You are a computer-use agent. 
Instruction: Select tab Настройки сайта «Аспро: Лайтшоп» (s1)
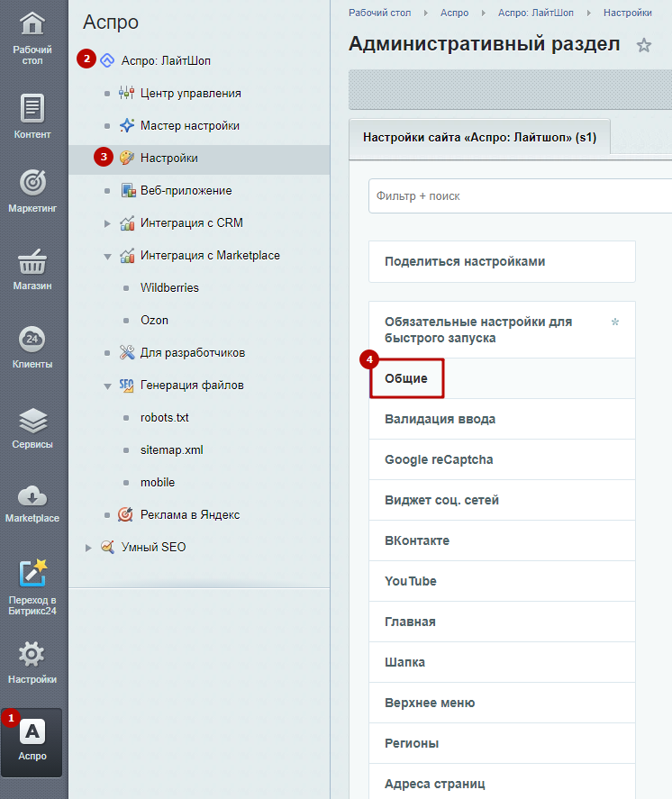pos(479,137)
